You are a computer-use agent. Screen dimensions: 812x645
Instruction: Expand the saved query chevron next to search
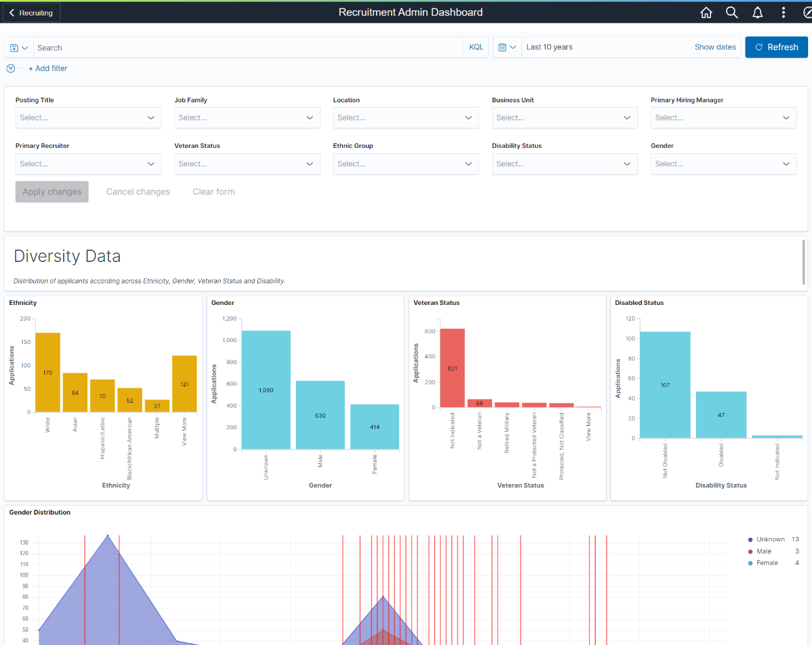click(24, 47)
